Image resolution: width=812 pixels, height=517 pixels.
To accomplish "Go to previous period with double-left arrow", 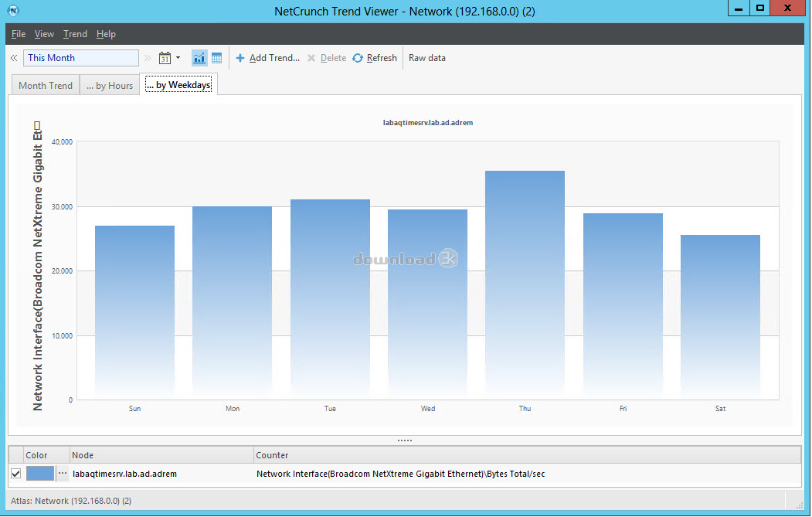I will point(14,58).
